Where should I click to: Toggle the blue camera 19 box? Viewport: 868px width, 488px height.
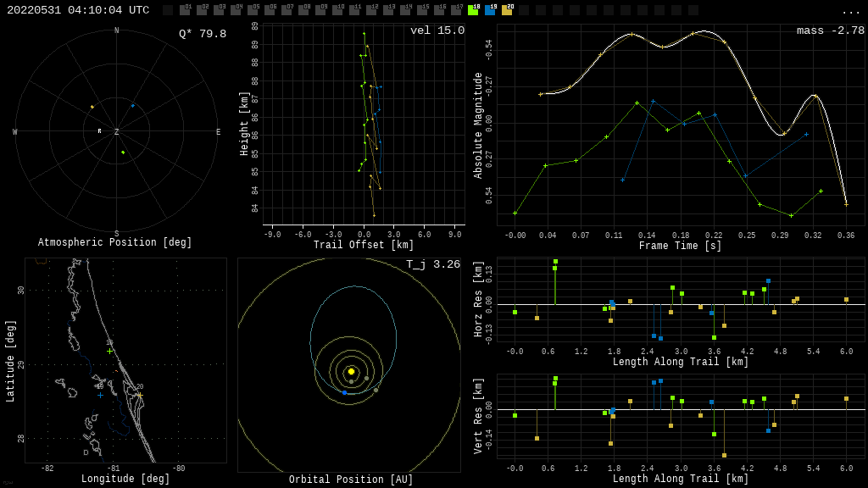click(490, 10)
